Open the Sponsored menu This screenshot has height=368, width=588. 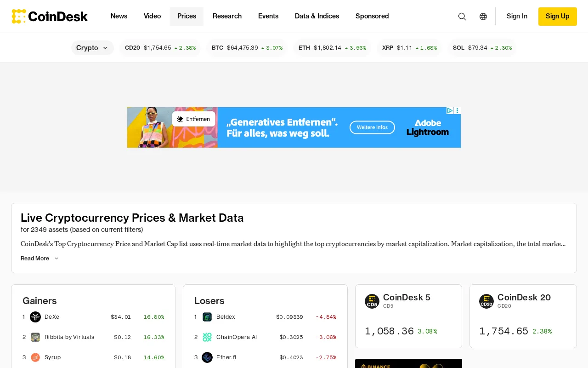pyautogui.click(x=372, y=17)
